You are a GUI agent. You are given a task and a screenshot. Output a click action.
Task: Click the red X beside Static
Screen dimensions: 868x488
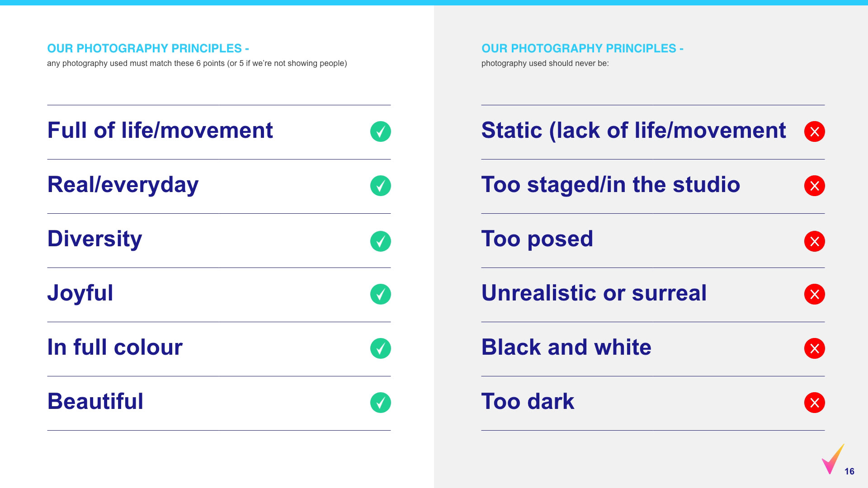tap(814, 131)
